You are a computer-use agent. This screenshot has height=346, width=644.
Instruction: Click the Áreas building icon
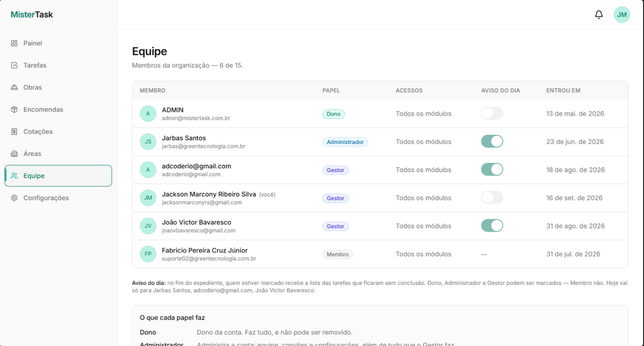coord(14,154)
